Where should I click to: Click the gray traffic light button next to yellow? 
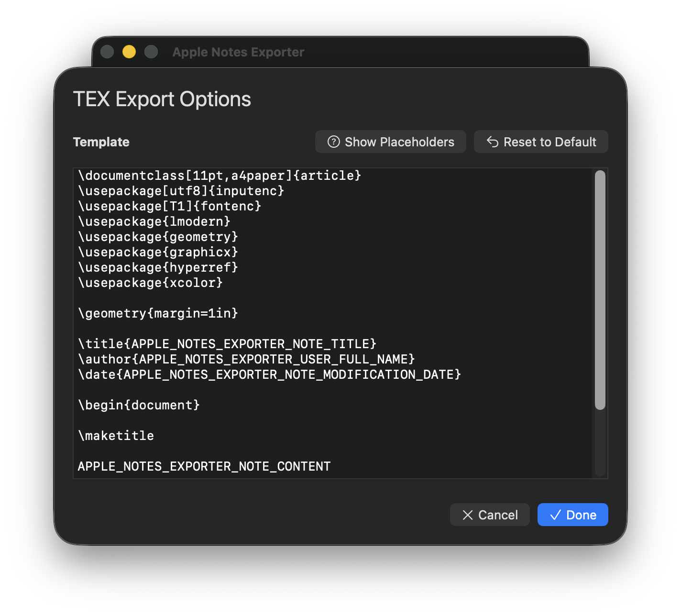click(x=151, y=52)
